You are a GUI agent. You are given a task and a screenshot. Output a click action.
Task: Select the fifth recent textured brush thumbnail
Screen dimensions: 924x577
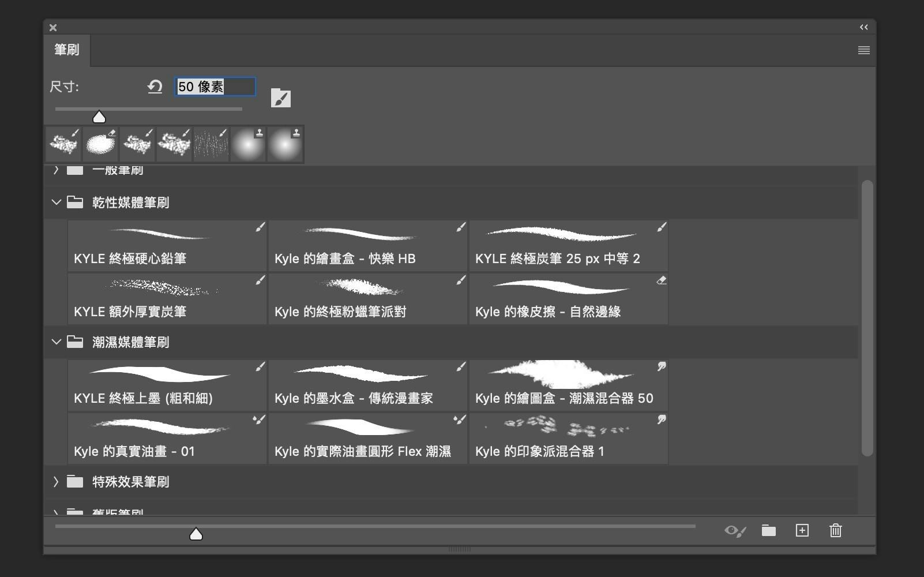point(211,144)
